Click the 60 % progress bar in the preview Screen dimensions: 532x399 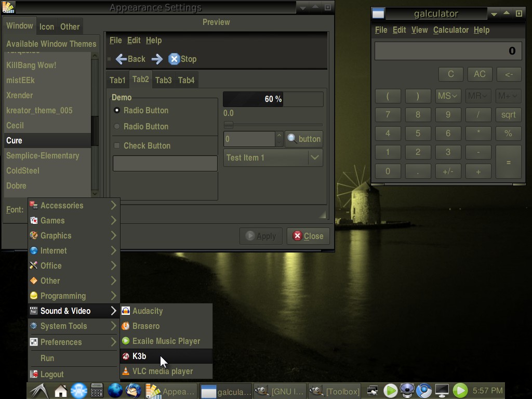pos(273,99)
